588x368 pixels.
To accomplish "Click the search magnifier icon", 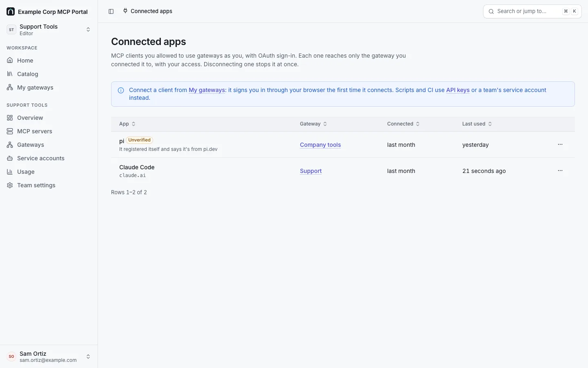I will click(491, 11).
